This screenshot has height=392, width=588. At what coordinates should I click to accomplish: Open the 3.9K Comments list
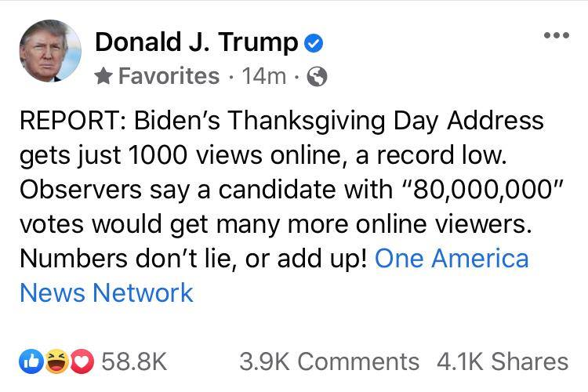(329, 361)
